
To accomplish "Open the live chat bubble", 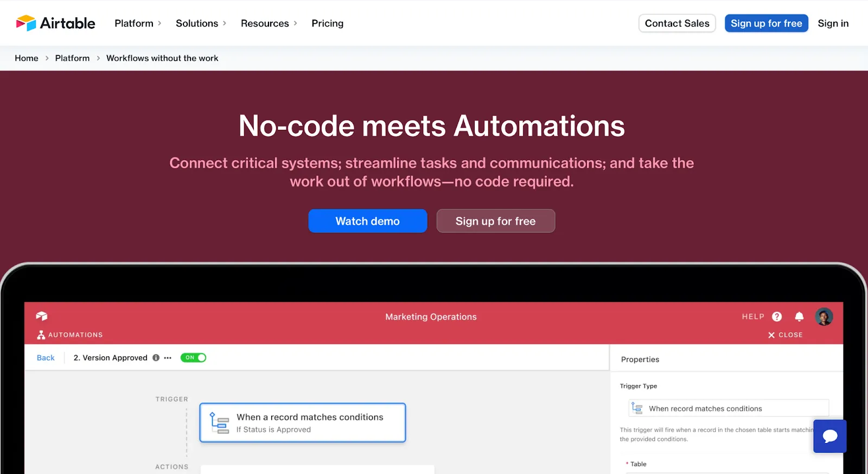I will (x=829, y=436).
